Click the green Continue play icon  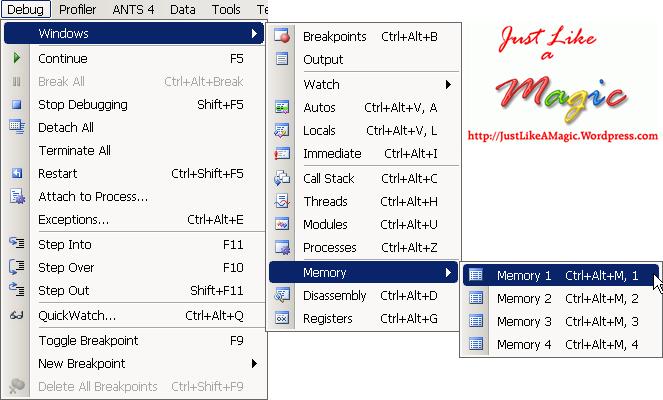16,58
